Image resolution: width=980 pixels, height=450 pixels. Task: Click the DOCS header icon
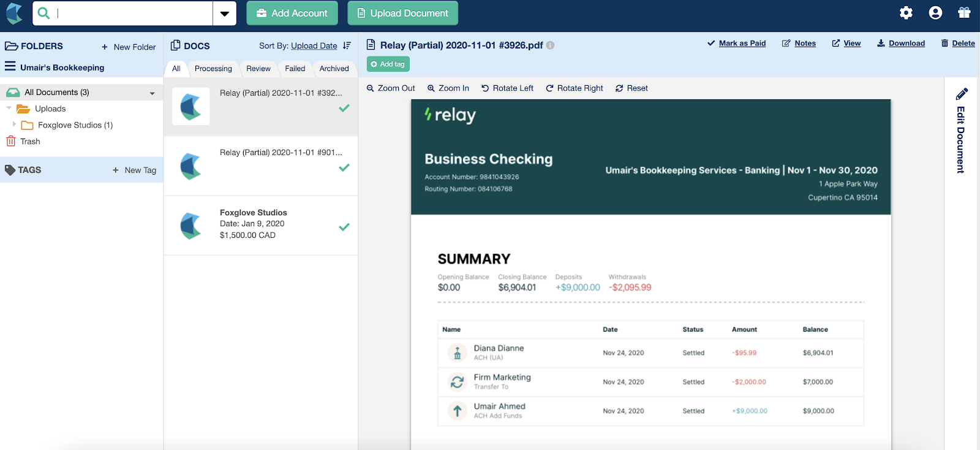175,45
